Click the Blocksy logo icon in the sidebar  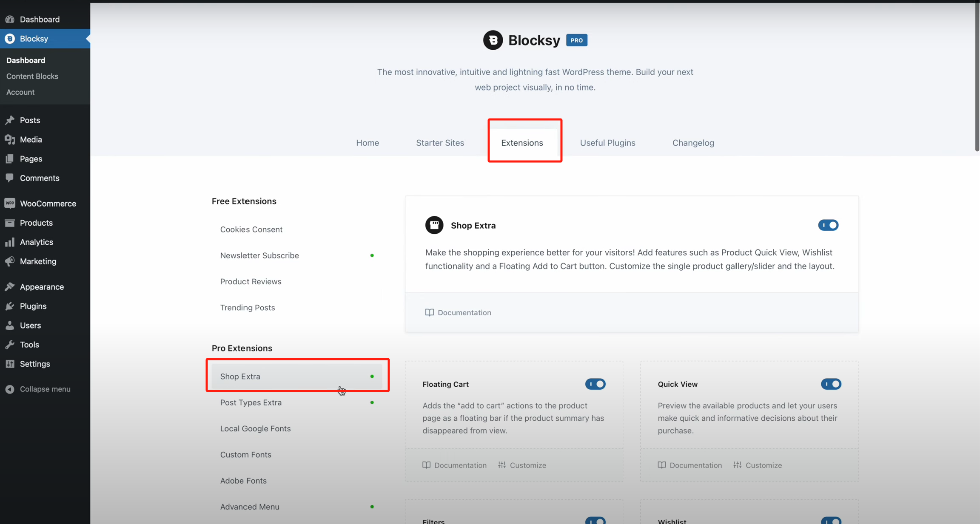pos(10,39)
